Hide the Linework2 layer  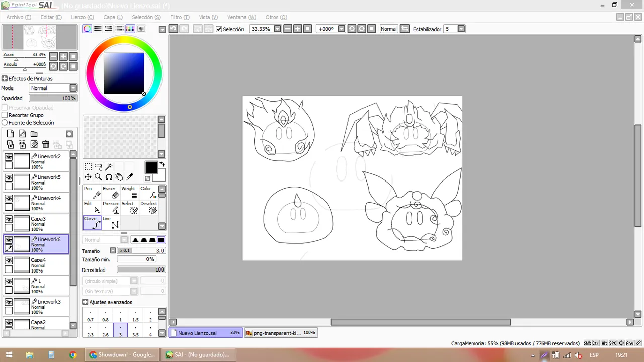coord(9,157)
